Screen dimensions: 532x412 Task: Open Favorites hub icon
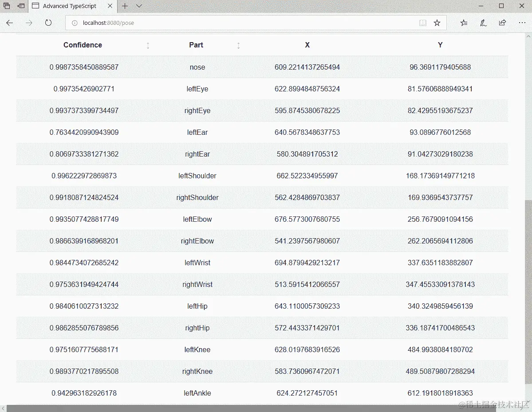(464, 23)
